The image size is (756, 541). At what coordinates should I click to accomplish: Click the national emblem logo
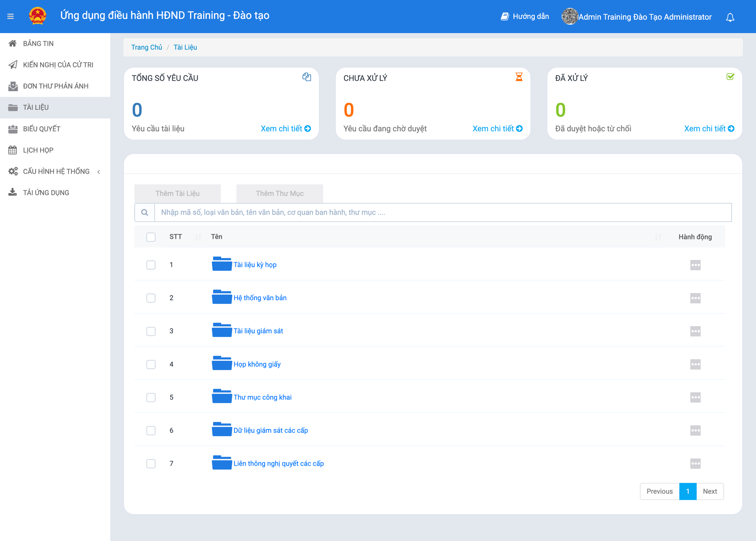(x=38, y=16)
